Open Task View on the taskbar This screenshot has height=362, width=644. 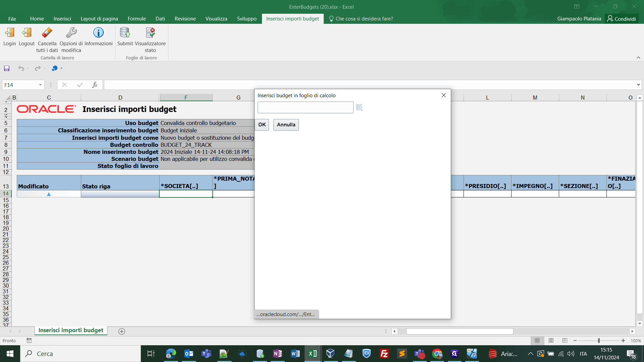click(151, 354)
